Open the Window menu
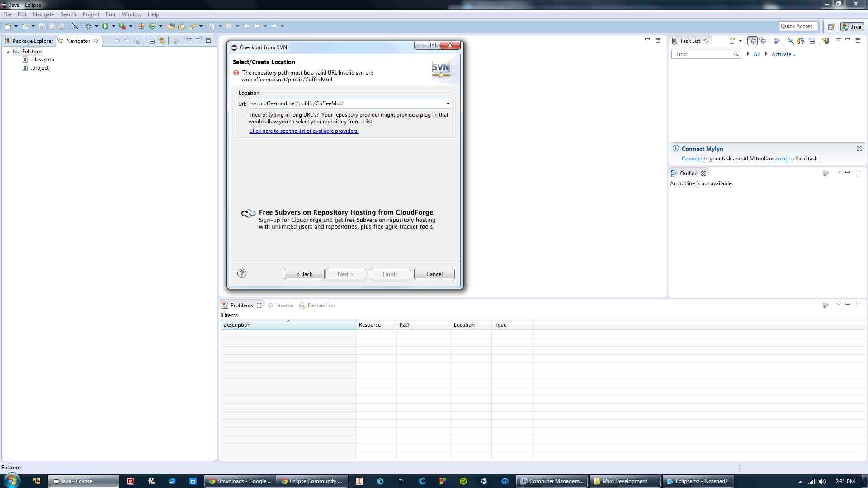This screenshot has height=488, width=868. click(132, 14)
